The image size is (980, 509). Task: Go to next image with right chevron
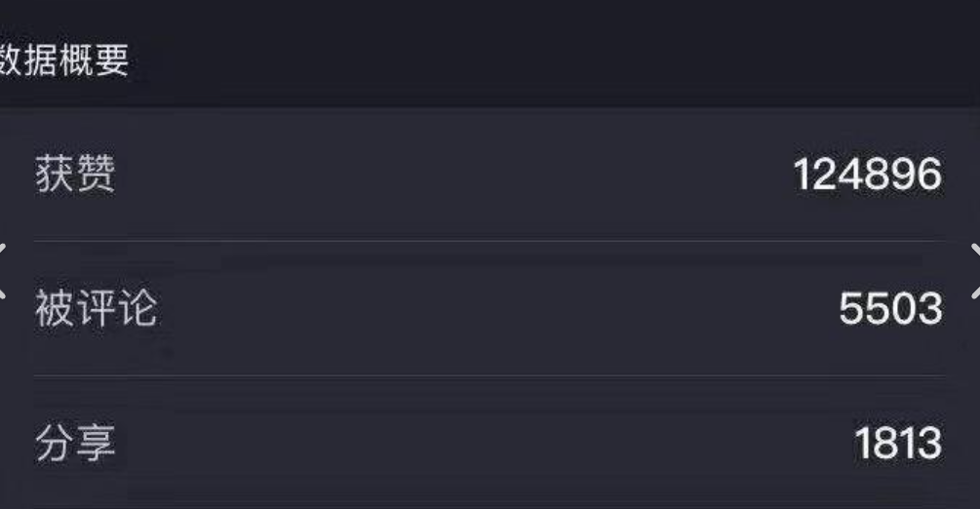point(976,271)
